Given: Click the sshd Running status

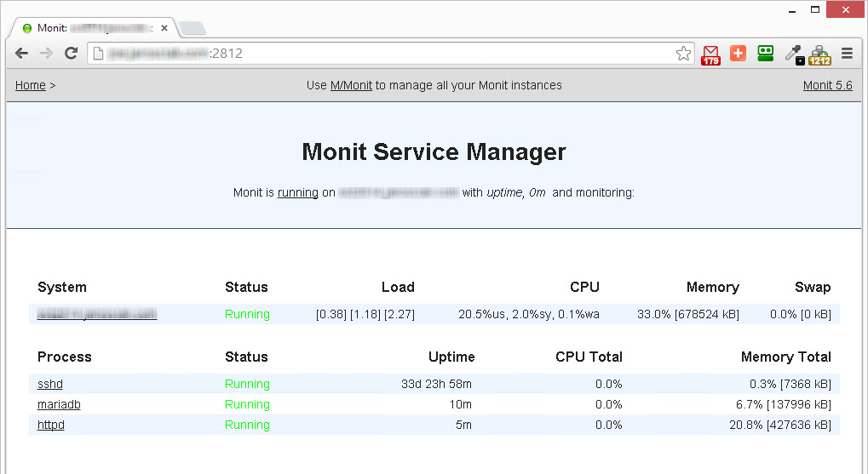Looking at the screenshot, I should (x=247, y=384).
